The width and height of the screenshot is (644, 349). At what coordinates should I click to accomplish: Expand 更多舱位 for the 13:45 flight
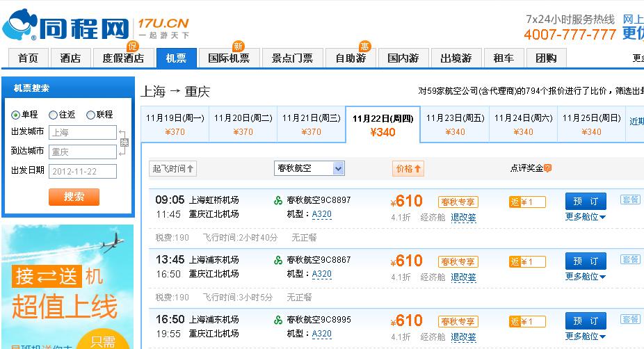(586, 277)
